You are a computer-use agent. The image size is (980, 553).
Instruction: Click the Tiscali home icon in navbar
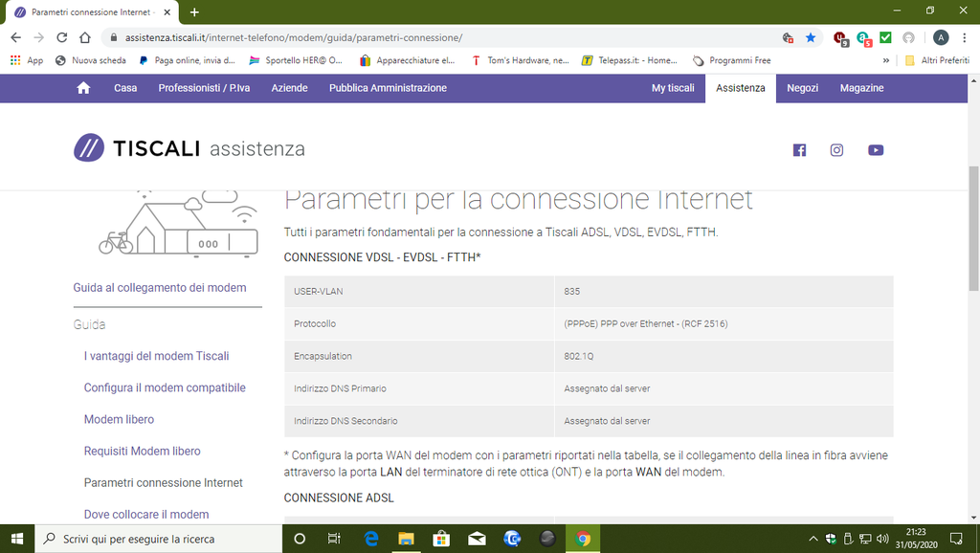[x=83, y=88]
